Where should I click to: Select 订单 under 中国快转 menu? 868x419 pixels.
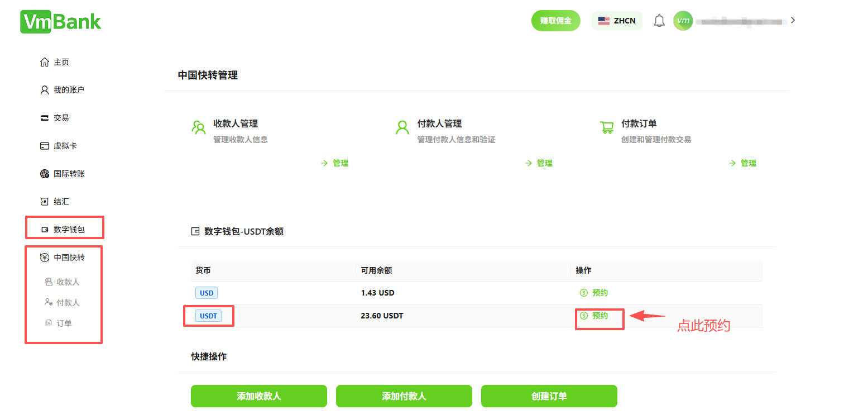click(x=65, y=323)
